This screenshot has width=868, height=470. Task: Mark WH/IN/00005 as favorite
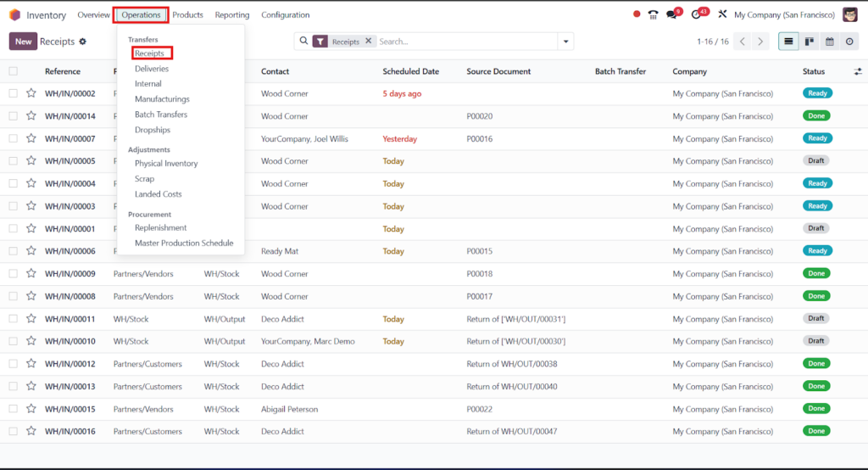[x=31, y=160]
